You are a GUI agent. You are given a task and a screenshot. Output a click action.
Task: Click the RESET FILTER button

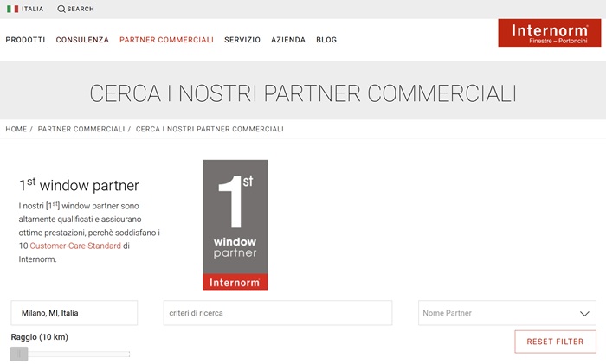point(555,342)
